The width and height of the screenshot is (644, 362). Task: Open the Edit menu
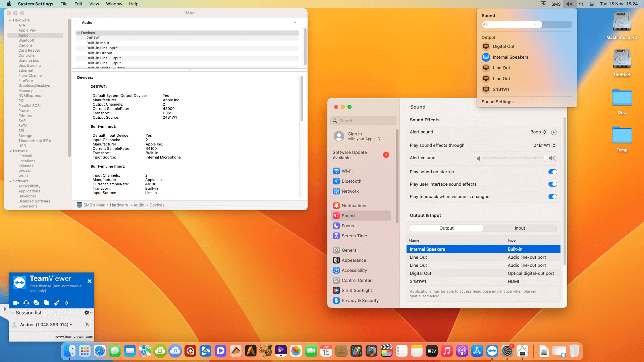tap(78, 4)
